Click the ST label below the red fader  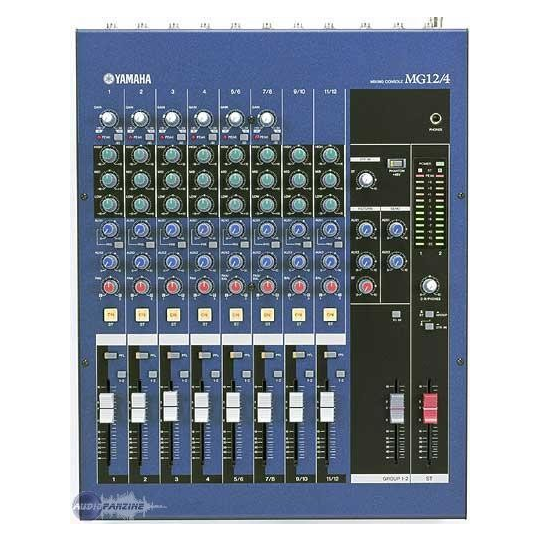tap(429, 479)
